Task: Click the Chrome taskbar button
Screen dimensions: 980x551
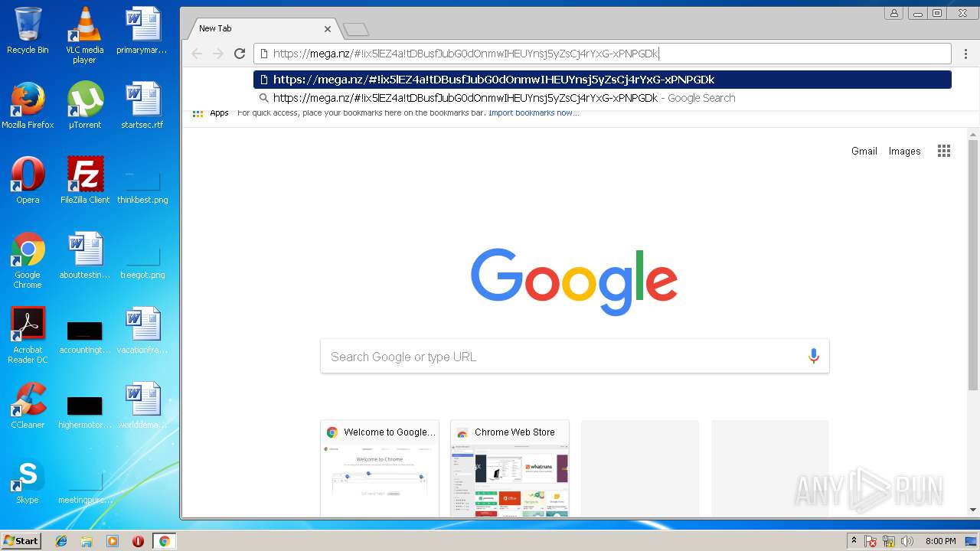Action: point(164,541)
